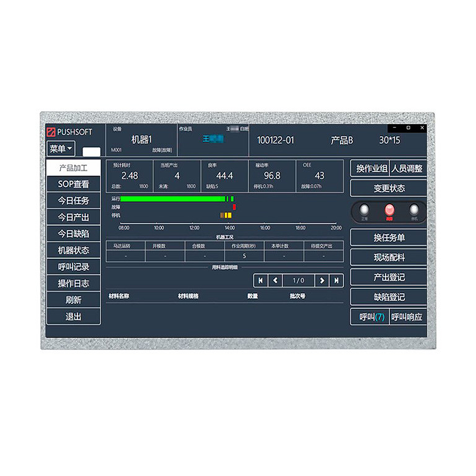The height and width of the screenshot is (476, 476).
Task: Go to first page of material list
Action: [261, 281]
